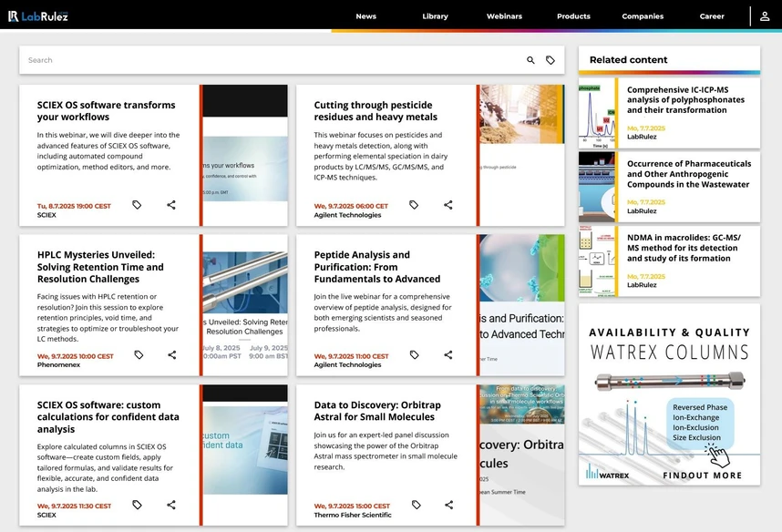Open Comprehensive IC-ICP-MS analysis article link
Viewport: 782px width, 532px height.
pos(685,99)
